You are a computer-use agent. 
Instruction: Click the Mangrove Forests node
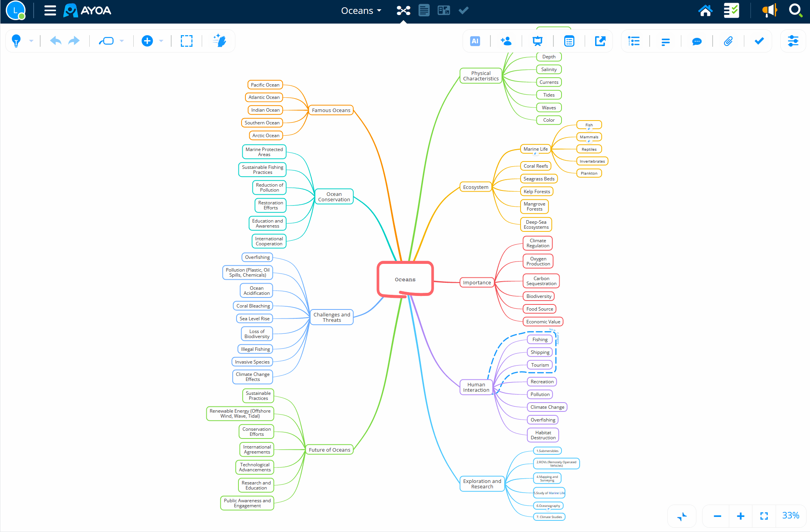click(534, 206)
